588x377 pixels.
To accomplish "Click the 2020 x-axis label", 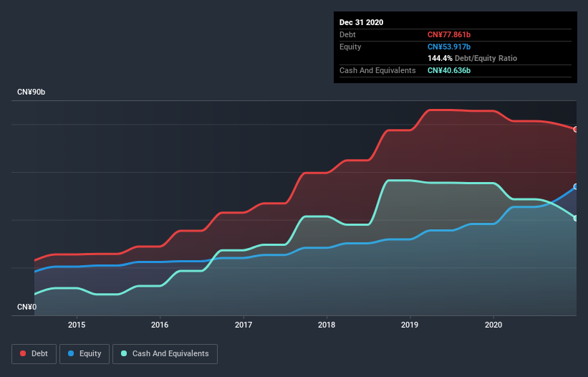I will click(493, 325).
